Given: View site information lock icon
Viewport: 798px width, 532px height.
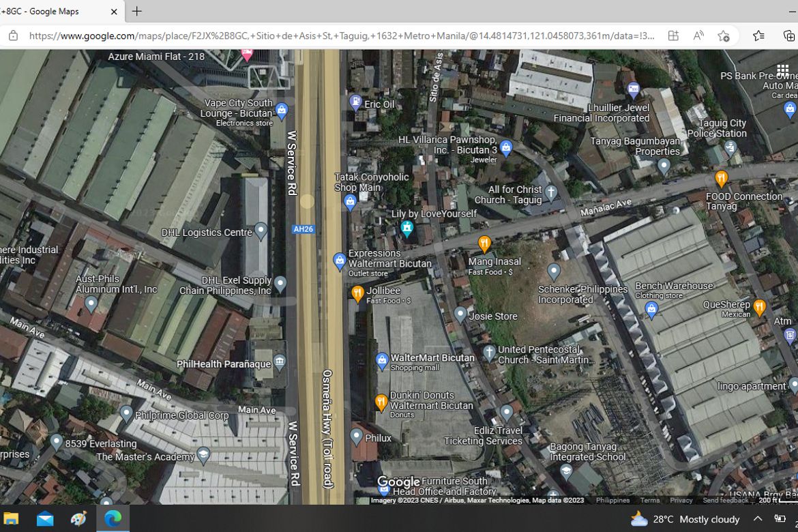Looking at the screenshot, I should pyautogui.click(x=13, y=35).
